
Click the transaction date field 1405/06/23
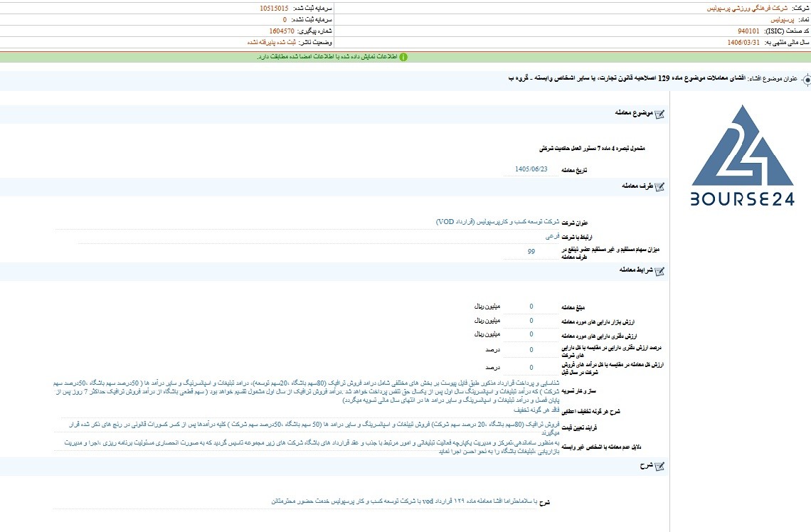[531, 169]
